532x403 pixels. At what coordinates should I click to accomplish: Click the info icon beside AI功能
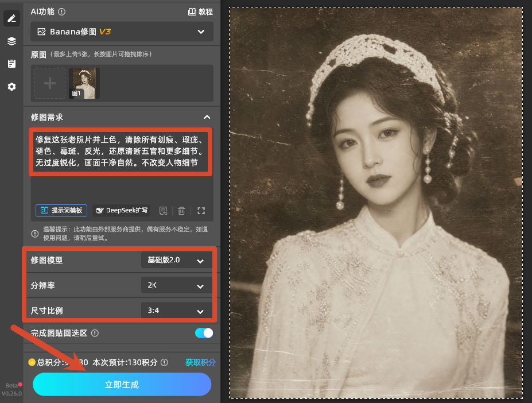61,12
